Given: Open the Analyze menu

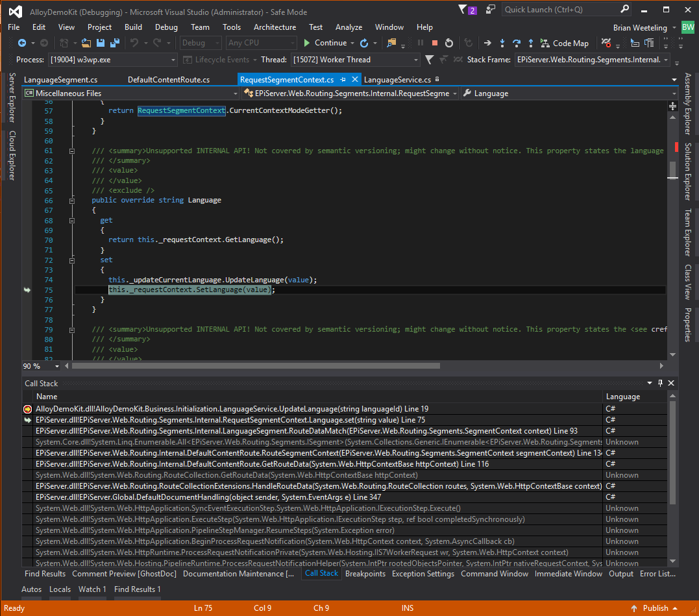Looking at the screenshot, I should (x=349, y=27).
